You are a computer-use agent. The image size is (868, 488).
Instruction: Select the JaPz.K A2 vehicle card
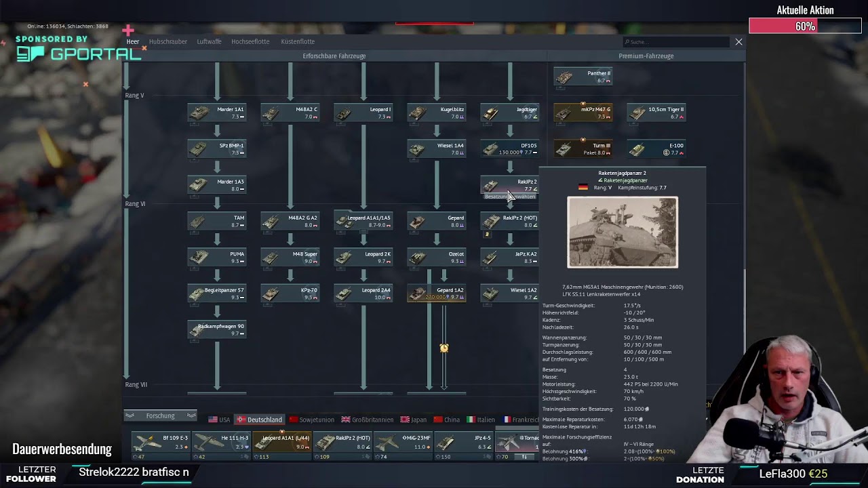(510, 258)
